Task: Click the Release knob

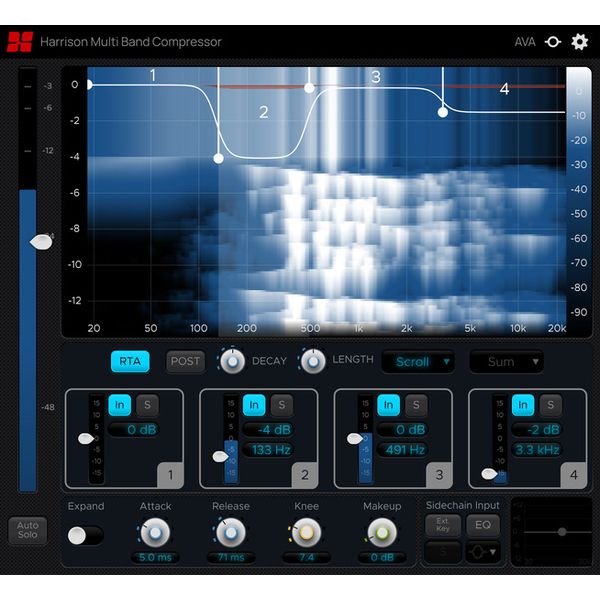Action: [230, 532]
